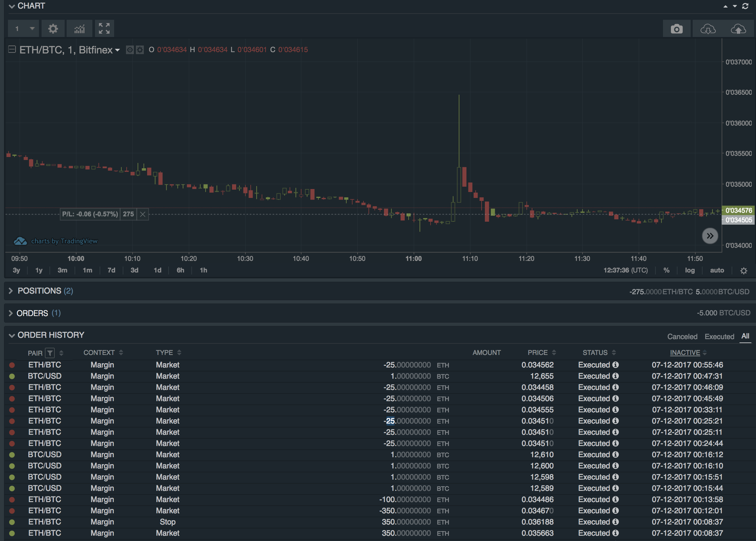
Task: Open the indicators chart icon
Action: [x=79, y=29]
